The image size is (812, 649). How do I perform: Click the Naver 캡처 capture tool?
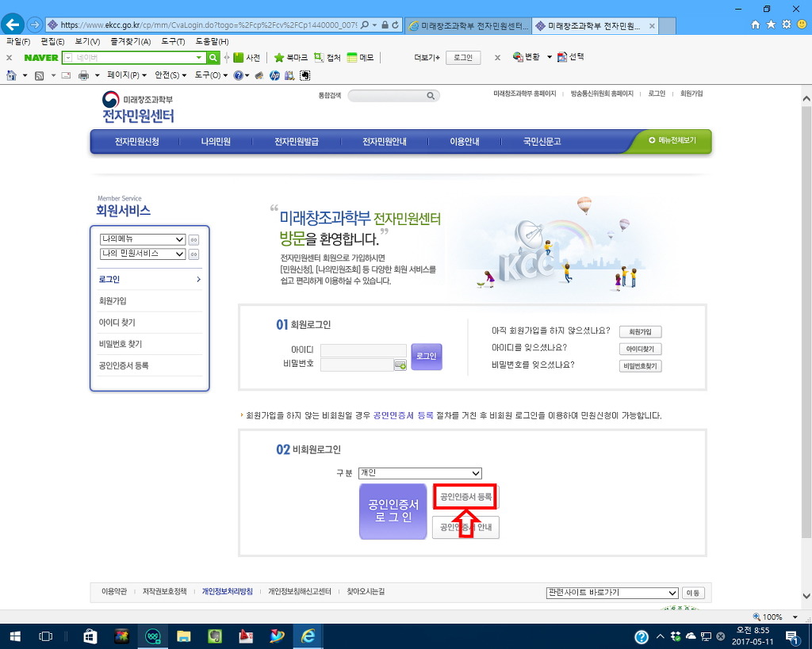pos(327,57)
